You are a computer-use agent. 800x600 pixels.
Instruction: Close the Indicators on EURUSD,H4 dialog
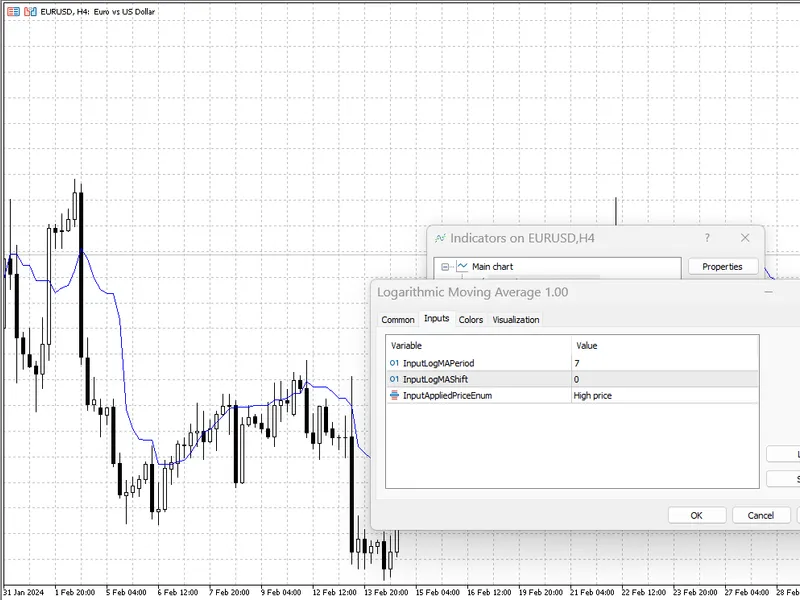(x=745, y=238)
